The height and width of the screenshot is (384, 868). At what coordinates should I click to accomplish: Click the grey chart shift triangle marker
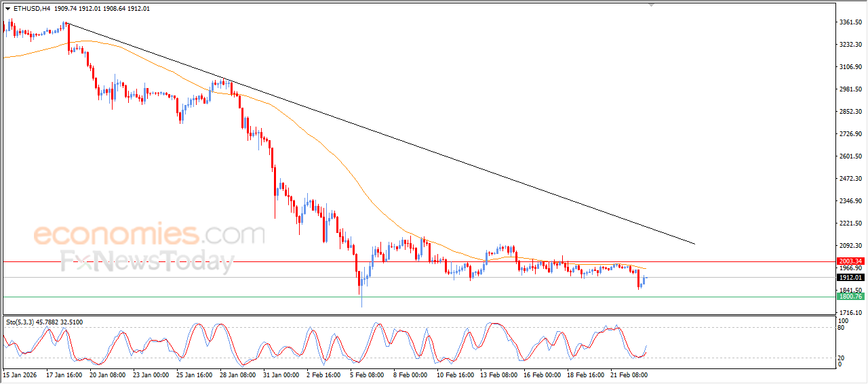tap(652, 5)
